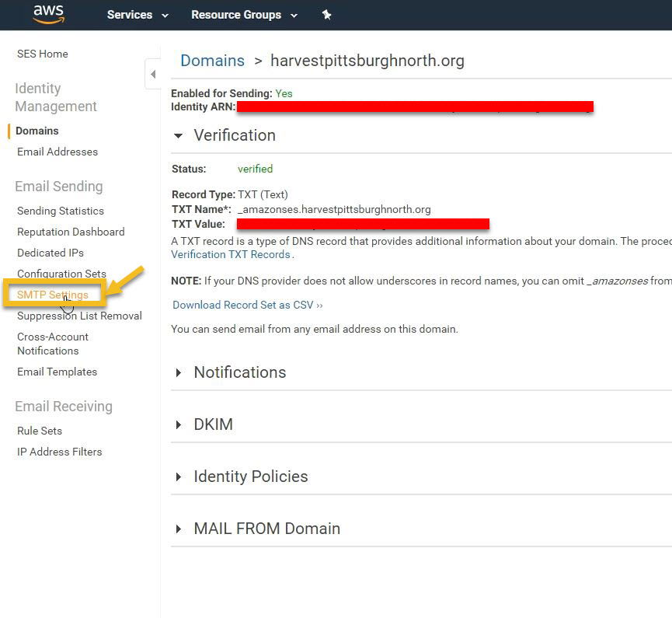Screen dimensions: 672x618
Task: Follow Verification TXT Records link
Action: tap(231, 255)
